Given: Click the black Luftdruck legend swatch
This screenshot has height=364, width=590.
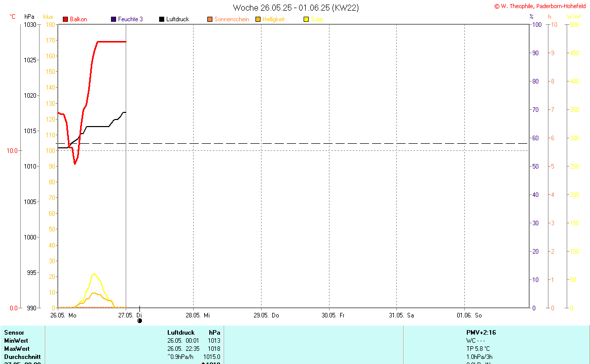Looking at the screenshot, I should point(162,19).
